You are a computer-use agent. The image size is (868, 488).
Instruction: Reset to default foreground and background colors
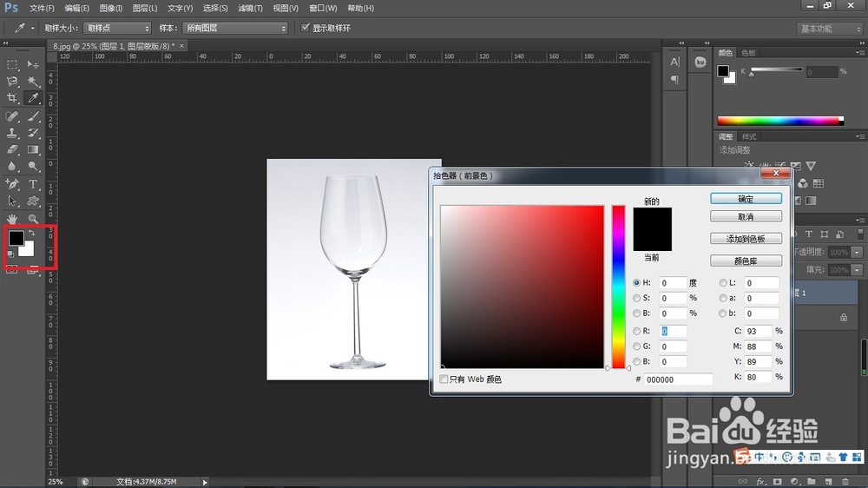click(x=10, y=254)
